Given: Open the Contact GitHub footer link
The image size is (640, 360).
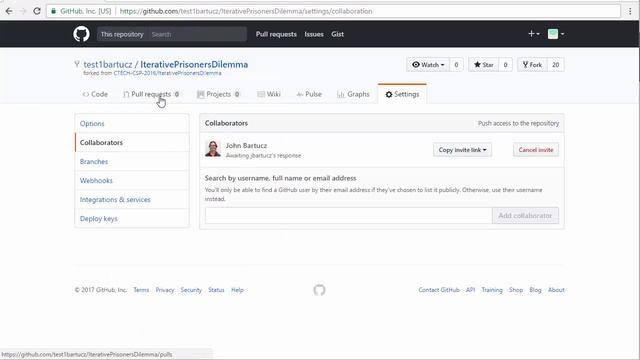Looking at the screenshot, I should click(439, 290).
